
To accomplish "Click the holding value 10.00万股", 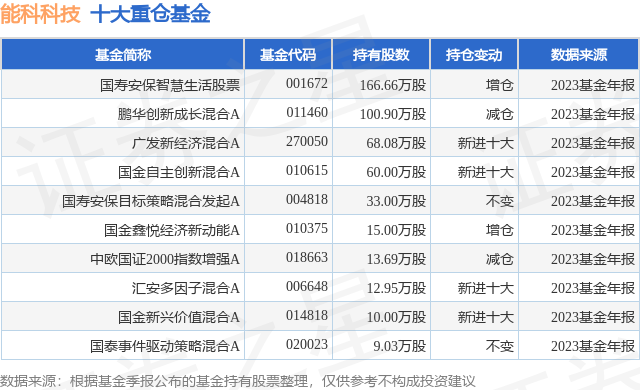I will coord(396,317).
